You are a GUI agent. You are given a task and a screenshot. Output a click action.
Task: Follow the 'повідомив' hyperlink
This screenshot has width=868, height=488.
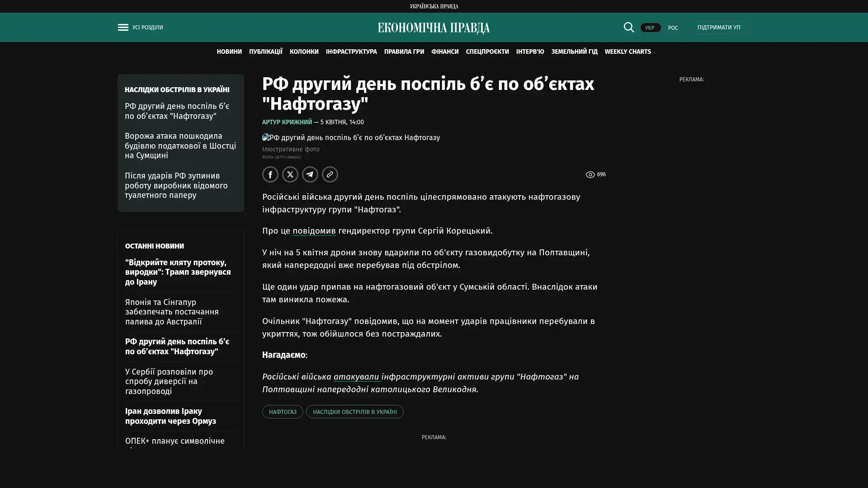pyautogui.click(x=314, y=231)
